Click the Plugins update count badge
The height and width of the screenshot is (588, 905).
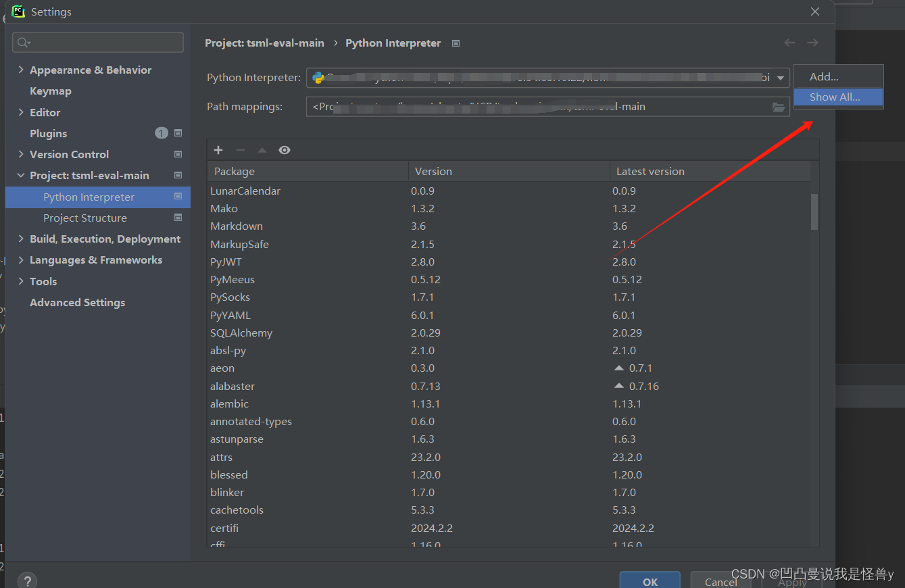162,133
